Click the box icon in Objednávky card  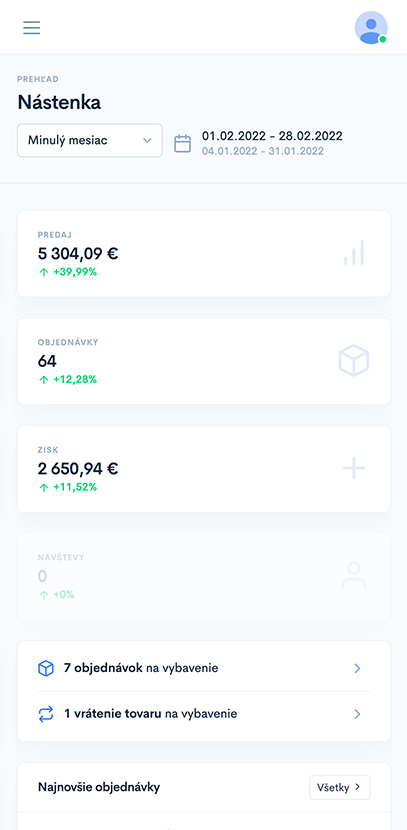[x=354, y=360]
